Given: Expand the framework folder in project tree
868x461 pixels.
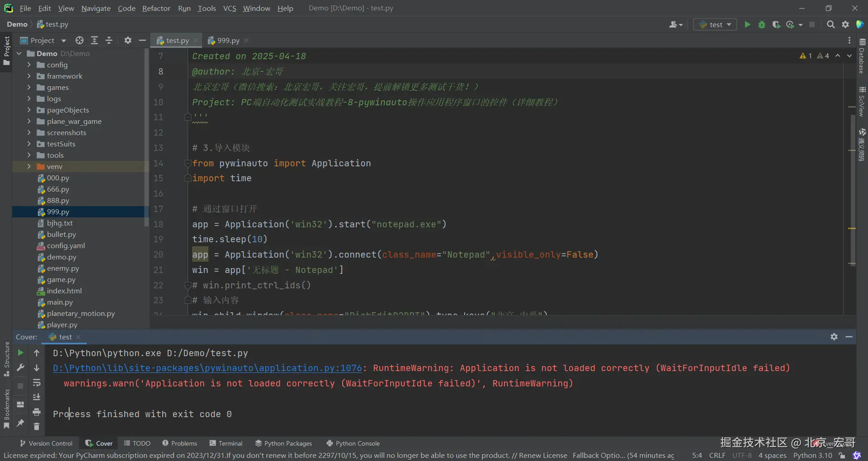Looking at the screenshot, I should pyautogui.click(x=29, y=76).
